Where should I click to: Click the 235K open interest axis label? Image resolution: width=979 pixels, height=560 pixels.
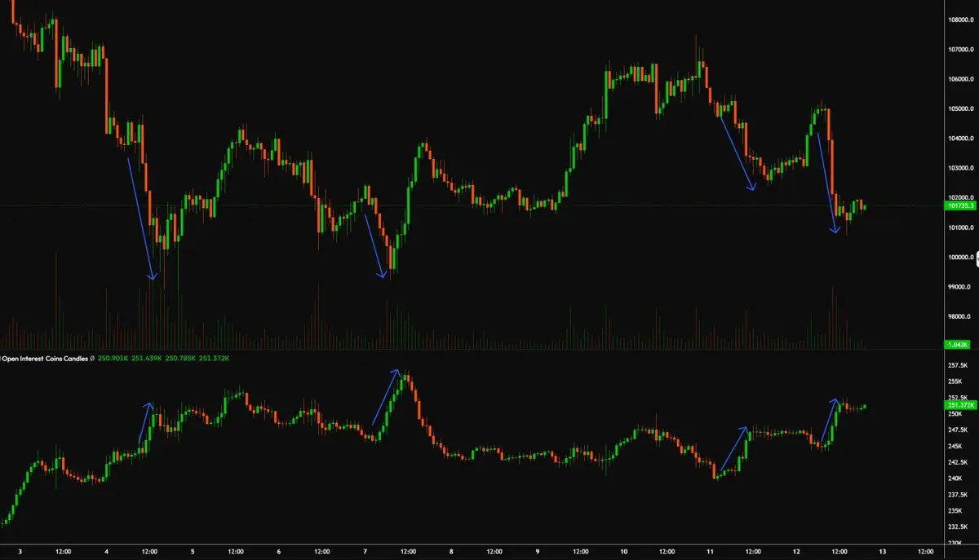955,510
